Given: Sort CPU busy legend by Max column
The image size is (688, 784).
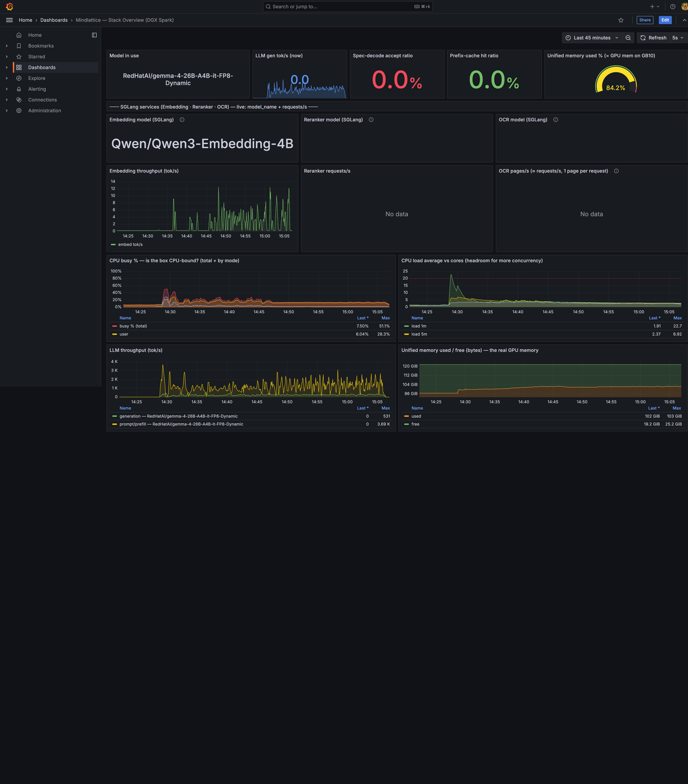Looking at the screenshot, I should point(385,318).
